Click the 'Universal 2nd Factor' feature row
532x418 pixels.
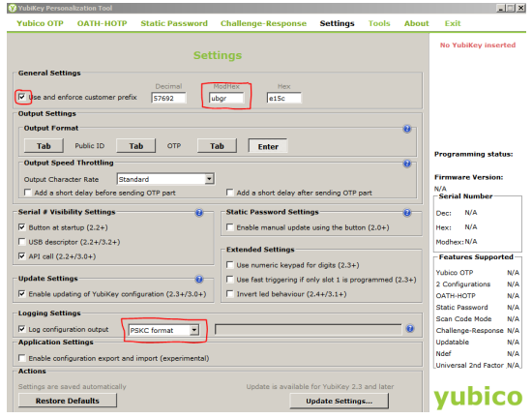coord(478,365)
